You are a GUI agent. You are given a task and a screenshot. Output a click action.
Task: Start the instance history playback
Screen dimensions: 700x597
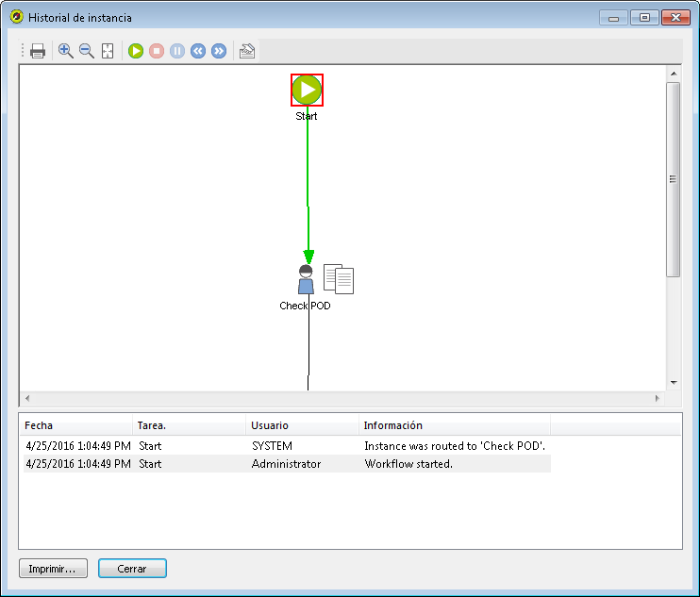(x=136, y=51)
